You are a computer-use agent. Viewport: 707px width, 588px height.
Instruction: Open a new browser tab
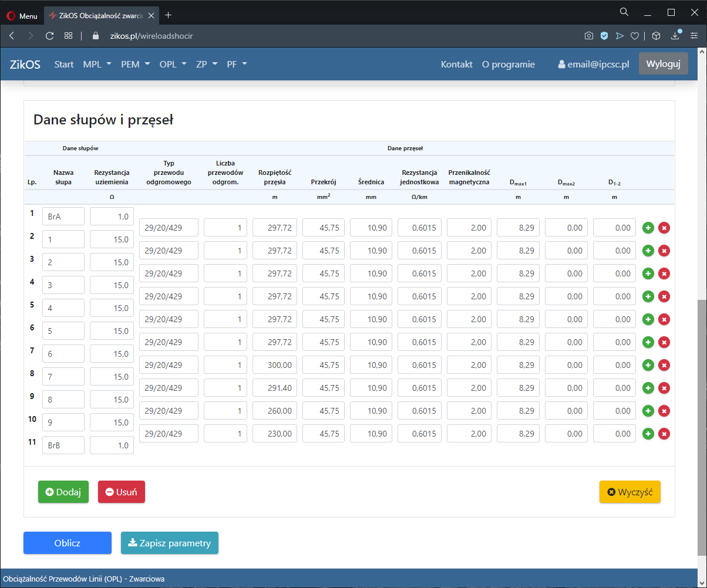click(x=169, y=15)
